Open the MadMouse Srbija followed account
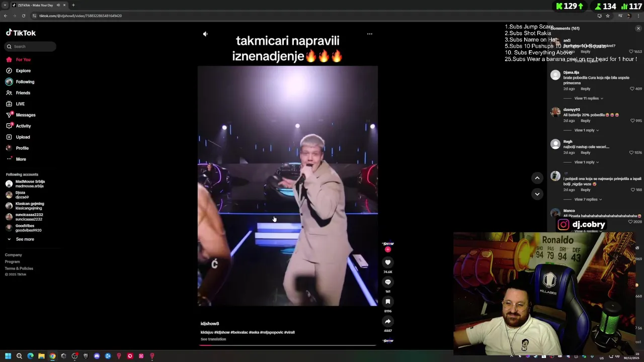The width and height of the screenshot is (644, 362). [x=25, y=184]
